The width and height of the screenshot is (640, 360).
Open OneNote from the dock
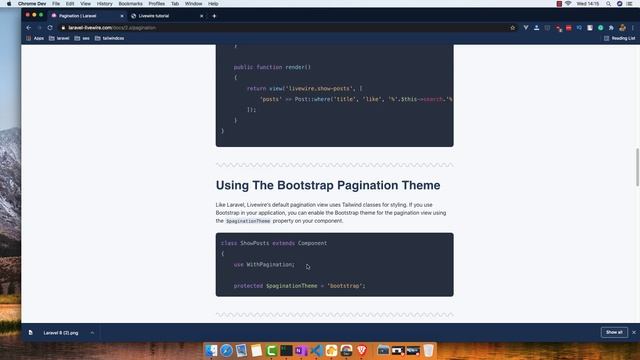pyautogui.click(x=301, y=350)
